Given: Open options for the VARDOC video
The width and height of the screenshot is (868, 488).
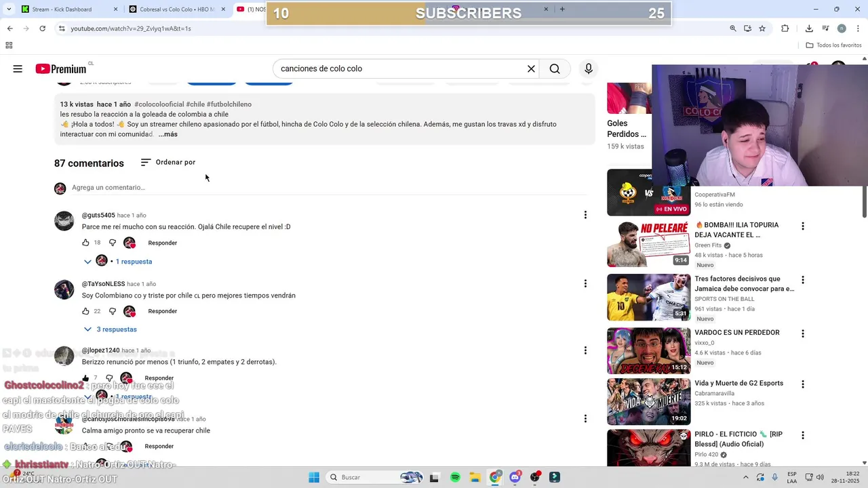Looking at the screenshot, I should [803, 333].
